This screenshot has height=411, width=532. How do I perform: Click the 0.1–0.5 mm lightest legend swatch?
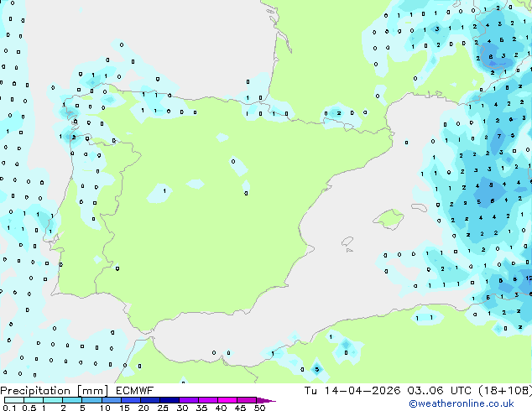[x=14, y=400]
